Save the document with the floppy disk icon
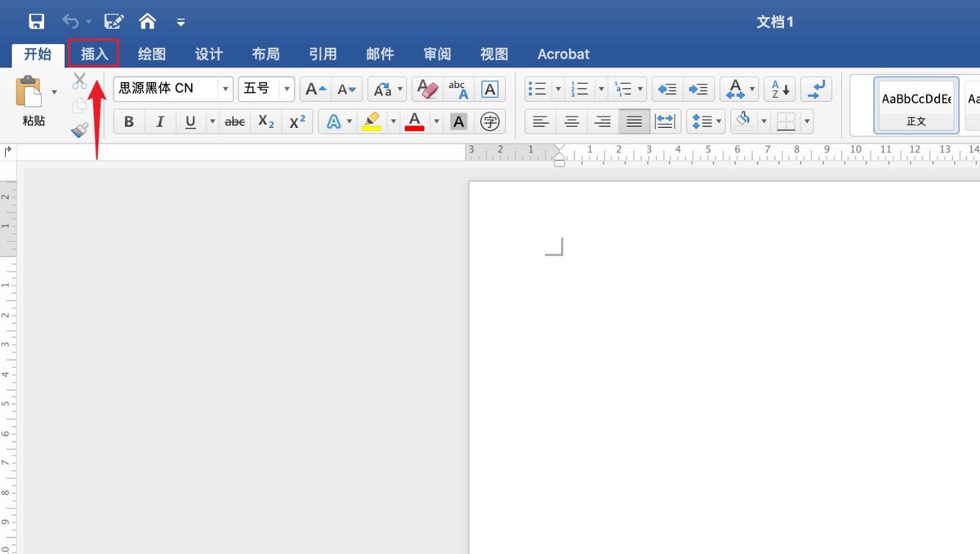 click(x=37, y=21)
